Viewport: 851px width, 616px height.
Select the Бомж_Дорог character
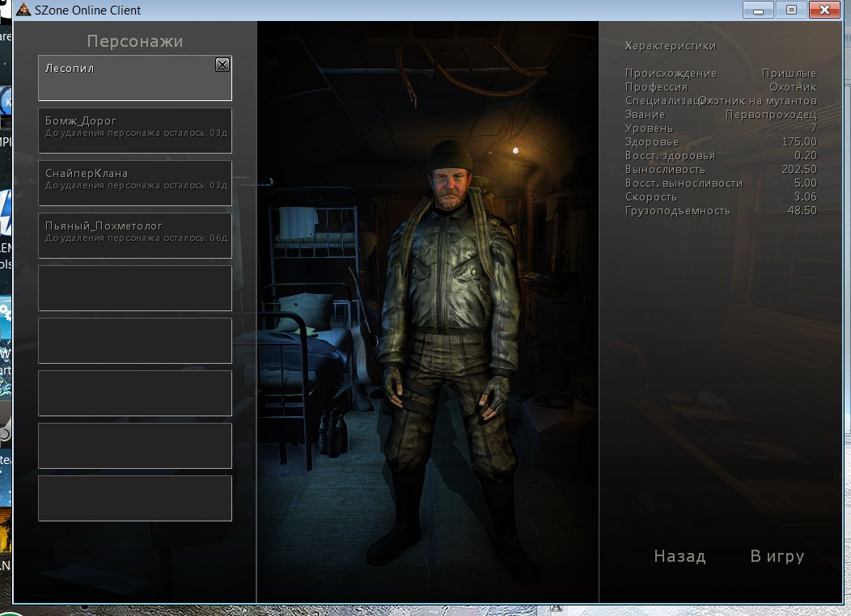click(134, 130)
